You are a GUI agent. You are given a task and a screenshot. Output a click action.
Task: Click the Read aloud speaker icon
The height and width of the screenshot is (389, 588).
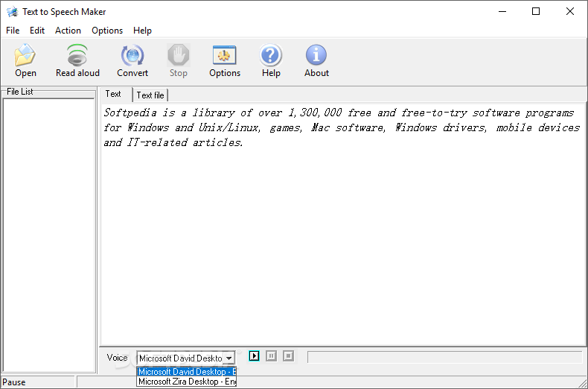click(x=77, y=55)
